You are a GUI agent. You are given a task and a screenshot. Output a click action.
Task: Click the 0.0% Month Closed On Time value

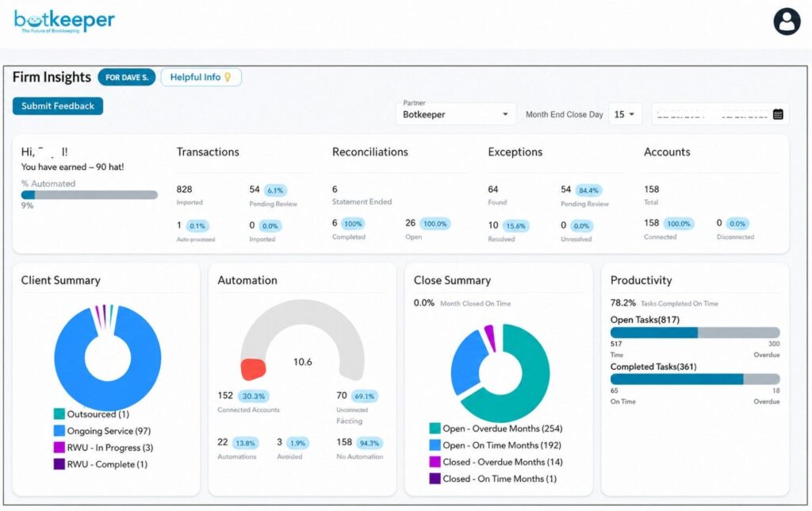424,302
